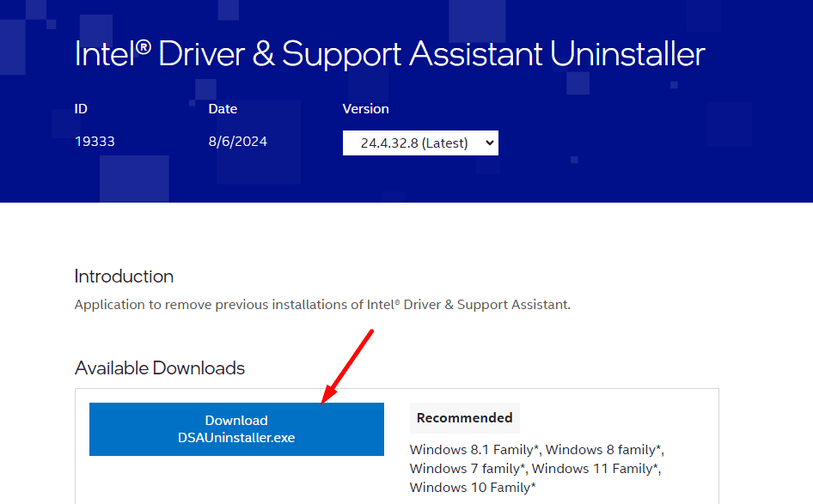Click the Available Downloads heading
813x504 pixels.
(x=160, y=368)
